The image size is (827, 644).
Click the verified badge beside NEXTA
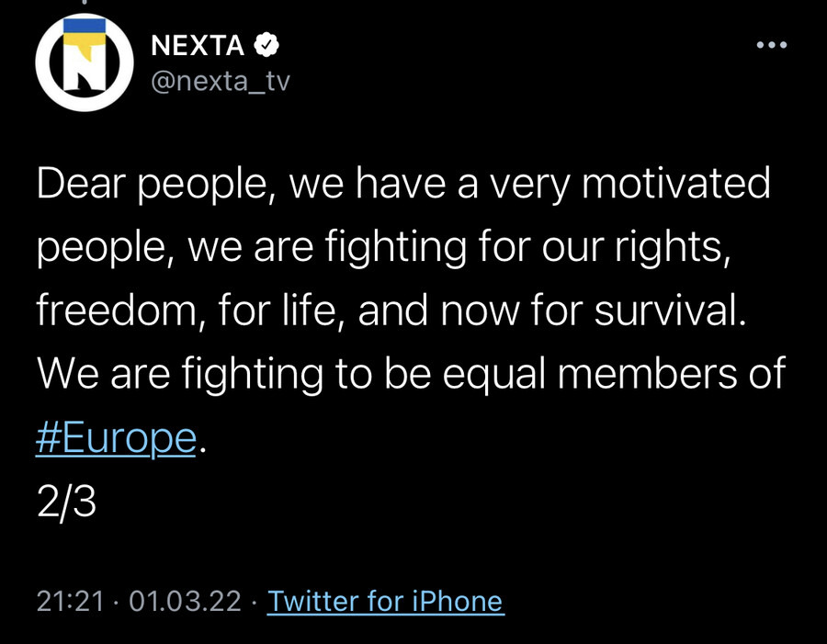coord(267,44)
